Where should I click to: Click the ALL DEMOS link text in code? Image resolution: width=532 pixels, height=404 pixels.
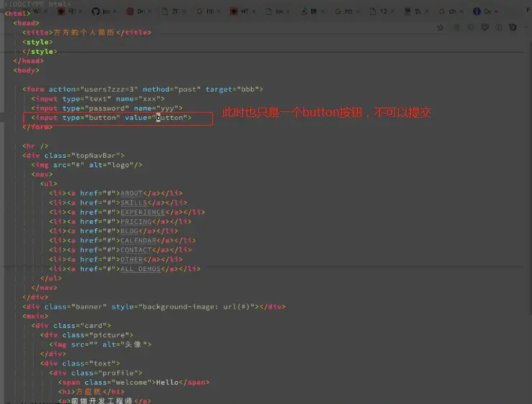[141, 269]
